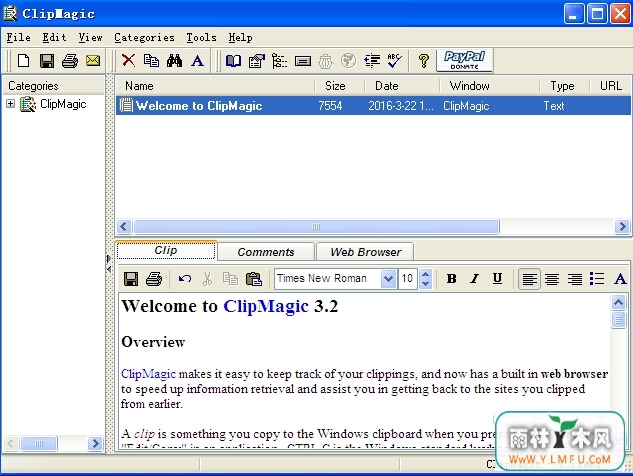The image size is (633, 476).
Task: Decrease font size with the down arrow
Action: (x=425, y=283)
